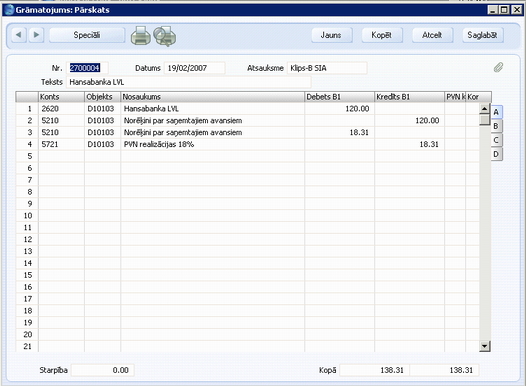Select account cell 5721 in row 4

61,144
